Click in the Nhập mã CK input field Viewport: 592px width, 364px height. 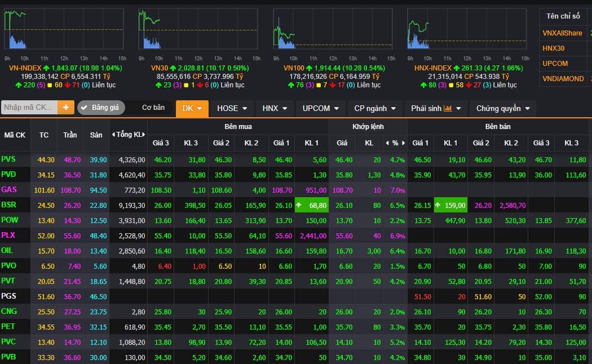tap(29, 108)
